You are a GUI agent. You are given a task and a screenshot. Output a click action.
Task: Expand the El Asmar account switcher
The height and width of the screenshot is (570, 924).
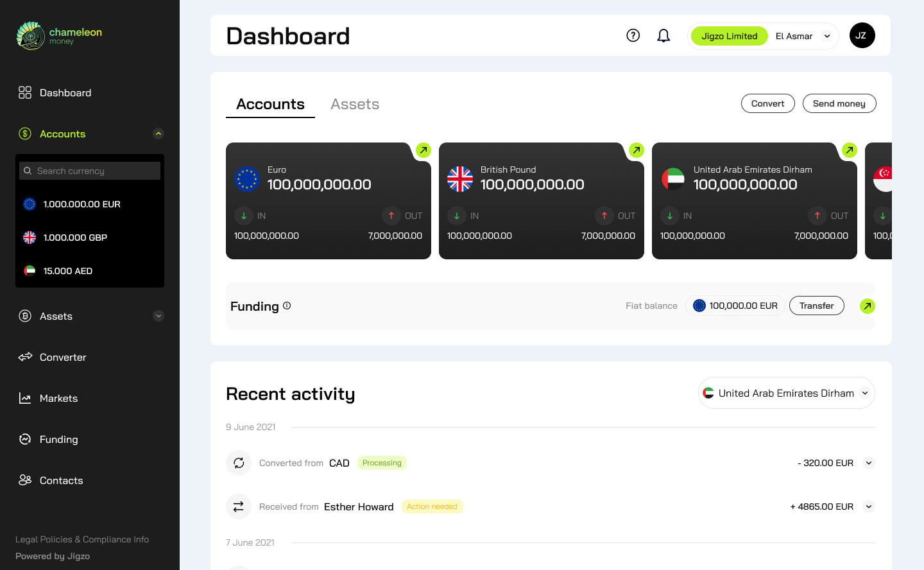[x=827, y=36]
